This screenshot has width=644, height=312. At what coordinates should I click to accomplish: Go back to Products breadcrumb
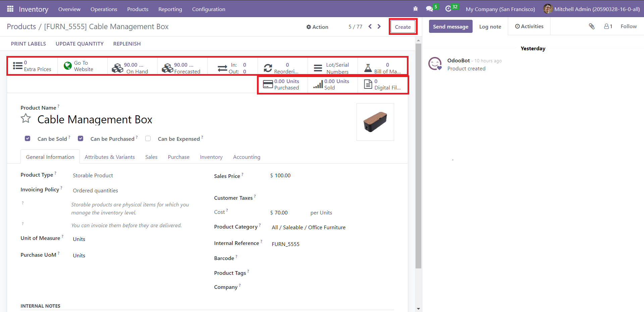21,26
